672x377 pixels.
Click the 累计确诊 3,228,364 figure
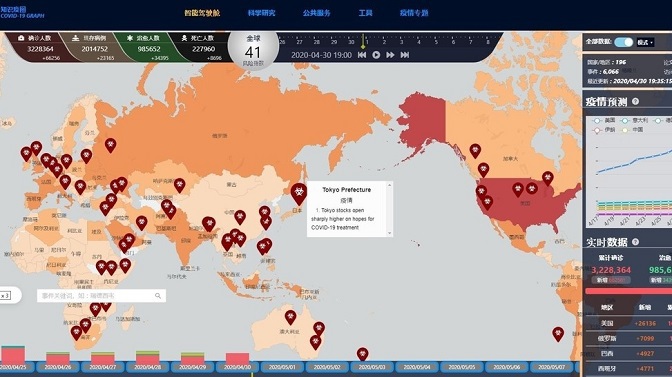click(x=611, y=270)
